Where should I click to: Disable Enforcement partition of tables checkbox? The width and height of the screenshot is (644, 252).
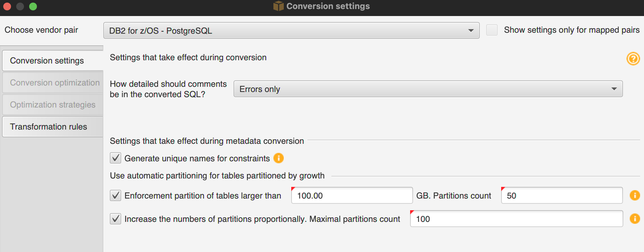116,195
